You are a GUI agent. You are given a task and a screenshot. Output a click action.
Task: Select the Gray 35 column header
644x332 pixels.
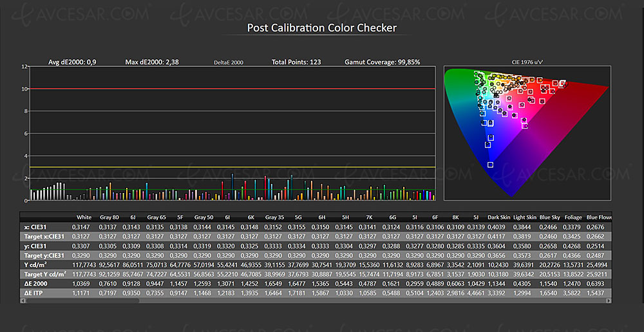click(x=274, y=217)
